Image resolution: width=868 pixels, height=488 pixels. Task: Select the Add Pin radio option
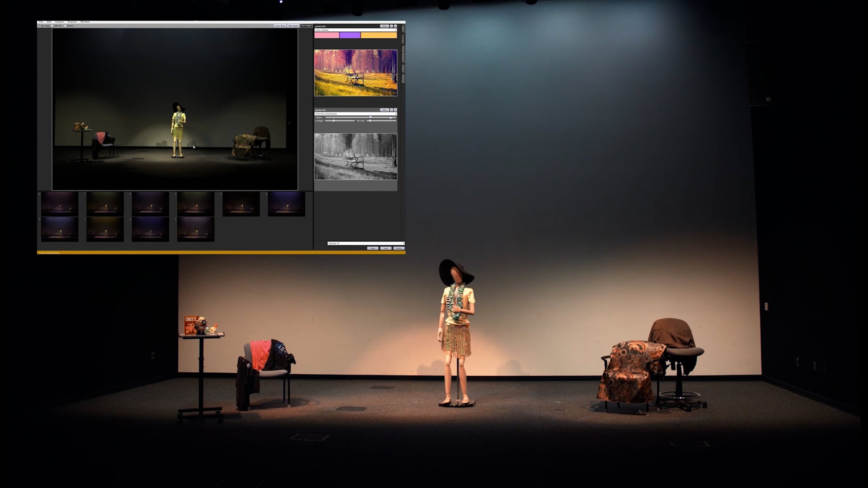pos(52,26)
